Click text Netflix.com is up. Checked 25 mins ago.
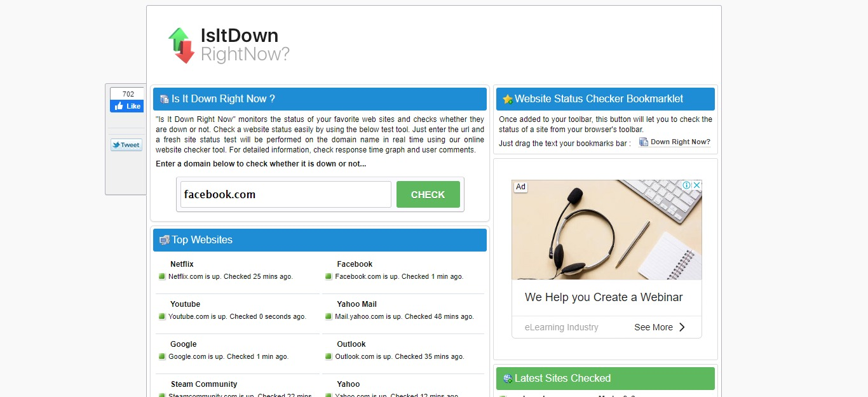This screenshot has height=397, width=868. (231, 276)
